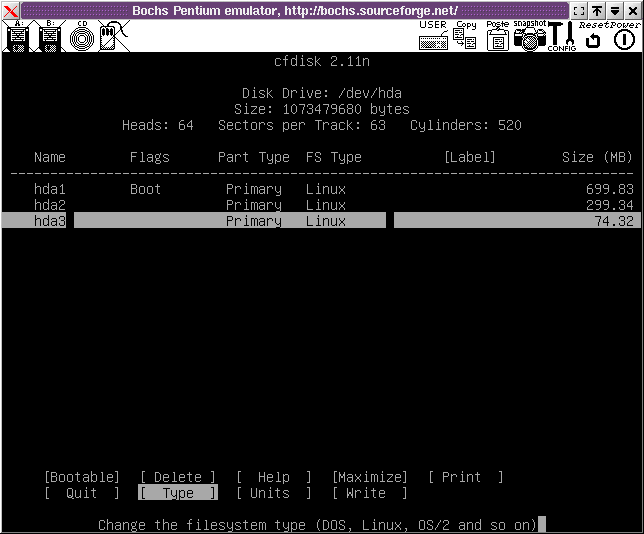The height and width of the screenshot is (534, 644).
Task: Change display Units option
Action: pos(274,493)
